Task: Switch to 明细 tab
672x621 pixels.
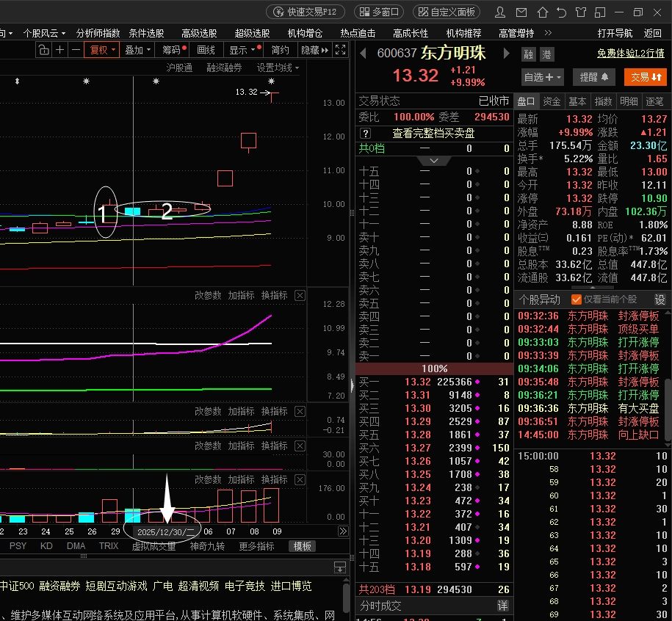Action: (x=629, y=101)
